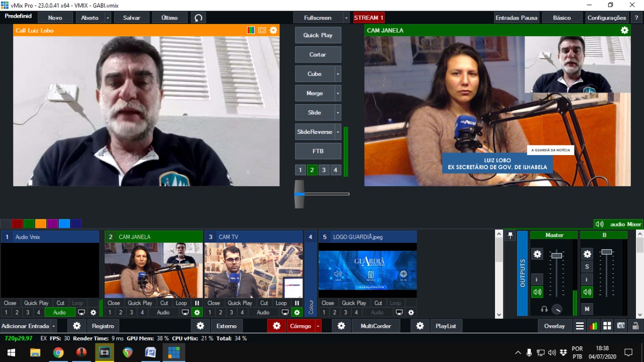The height and width of the screenshot is (362, 644).
Task: Click the padlock icon in the bottom bar
Action: tap(635, 326)
